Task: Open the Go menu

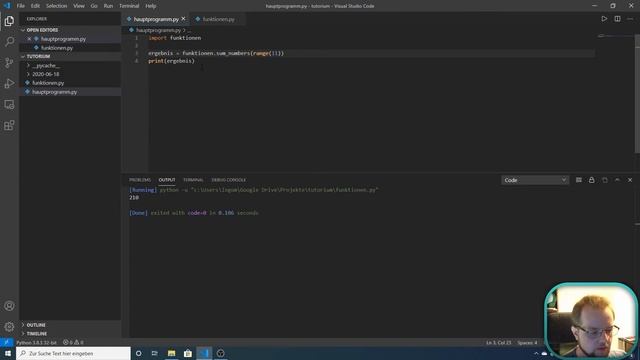Action: (94, 6)
